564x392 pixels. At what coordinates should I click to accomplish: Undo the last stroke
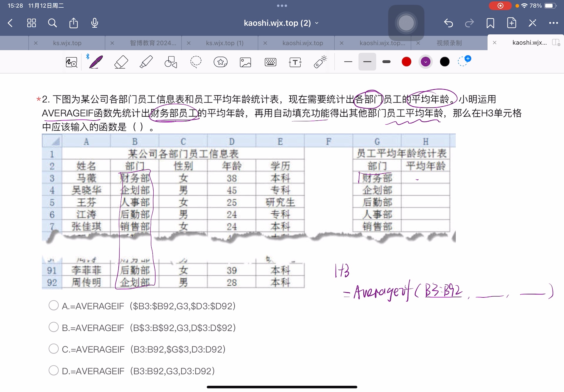pyautogui.click(x=448, y=23)
